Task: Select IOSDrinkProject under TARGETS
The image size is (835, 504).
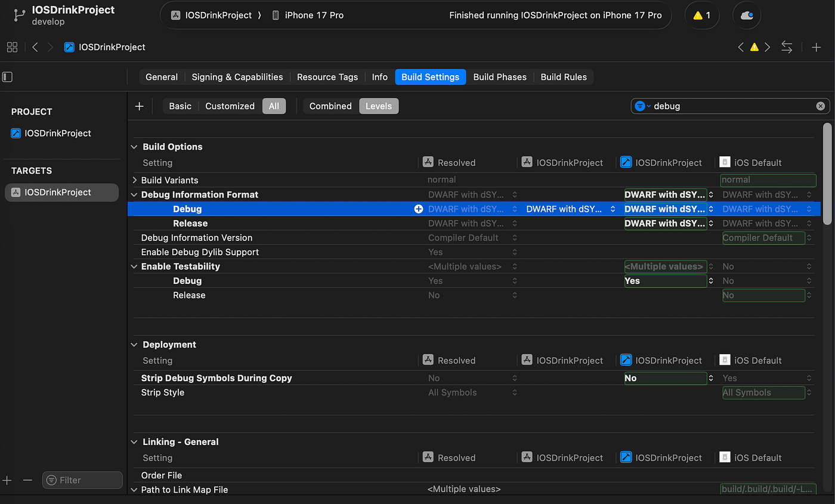Action: pyautogui.click(x=62, y=192)
